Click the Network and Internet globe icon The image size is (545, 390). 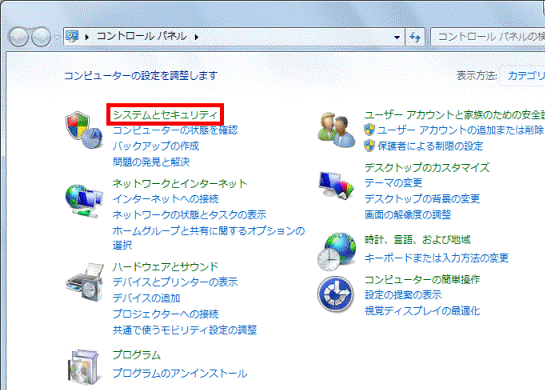click(x=84, y=201)
